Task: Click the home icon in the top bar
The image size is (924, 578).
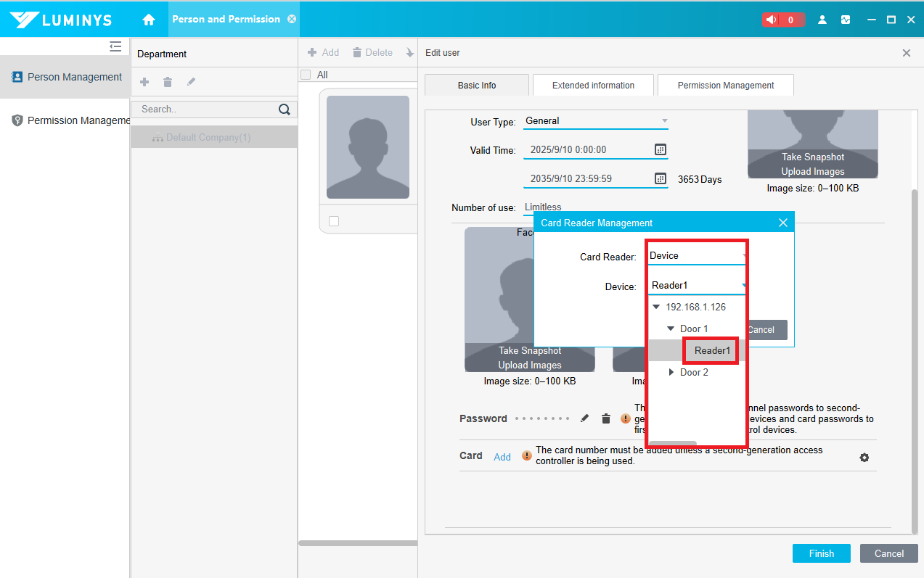Action: (x=149, y=20)
